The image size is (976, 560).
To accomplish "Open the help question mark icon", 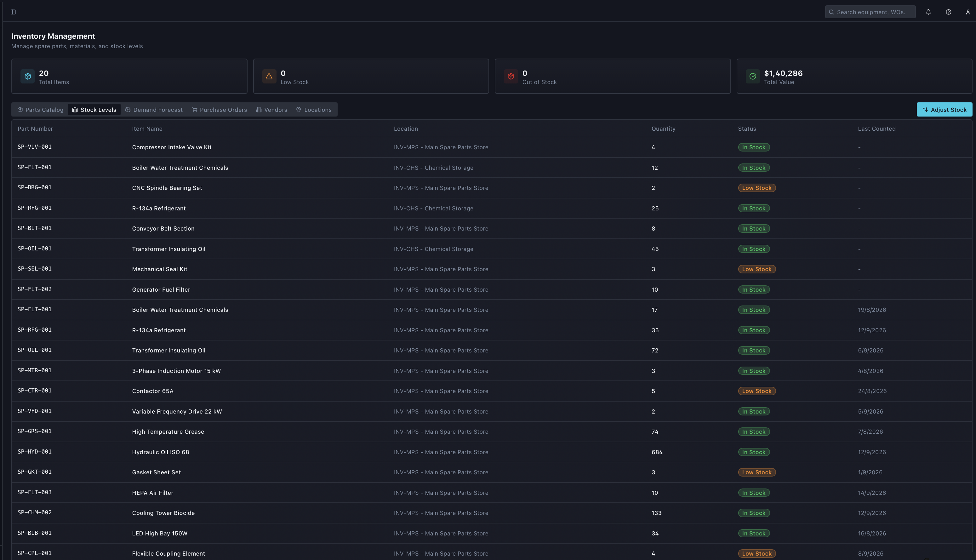I will [948, 12].
